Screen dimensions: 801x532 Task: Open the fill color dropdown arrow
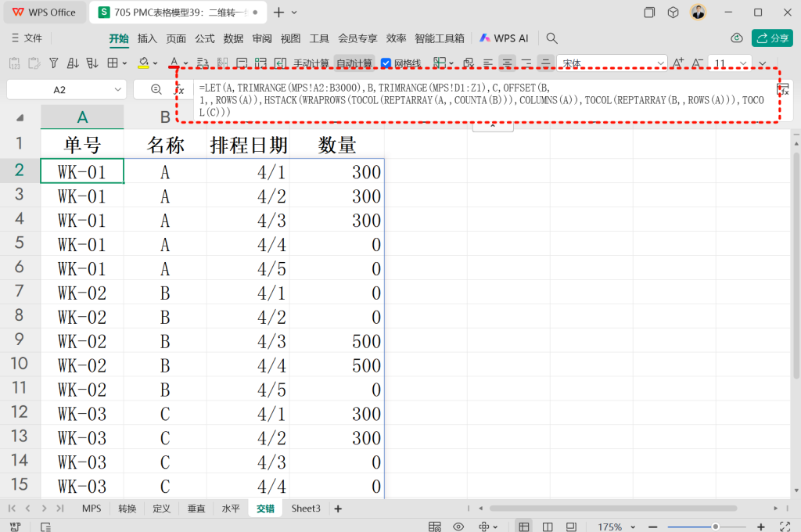[156, 64]
